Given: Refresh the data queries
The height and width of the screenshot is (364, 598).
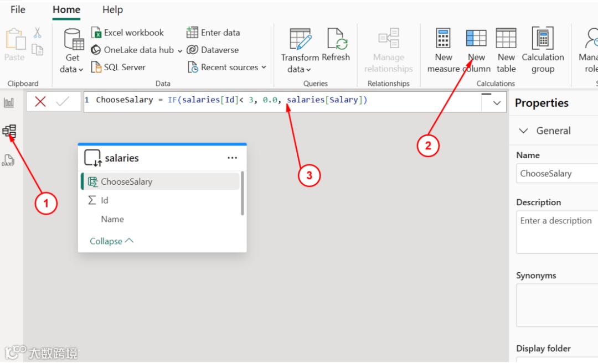Looking at the screenshot, I should (x=336, y=45).
